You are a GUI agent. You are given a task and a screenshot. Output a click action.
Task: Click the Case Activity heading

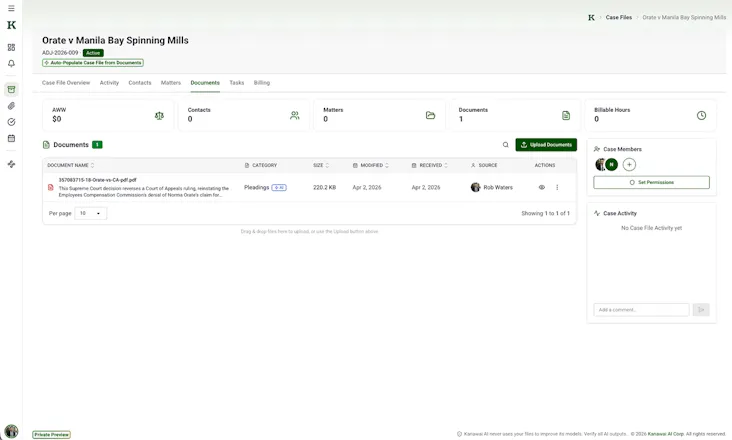(620, 213)
